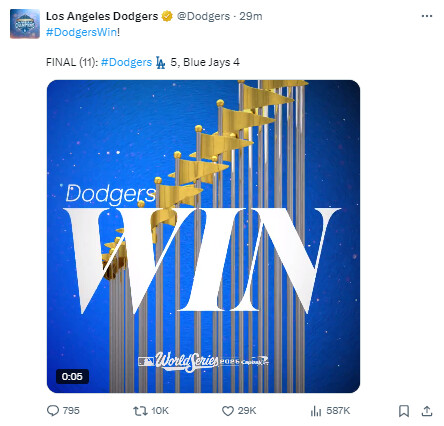The image size is (444, 426).
Task: Open the share icon on the tweet
Action: tap(427, 411)
